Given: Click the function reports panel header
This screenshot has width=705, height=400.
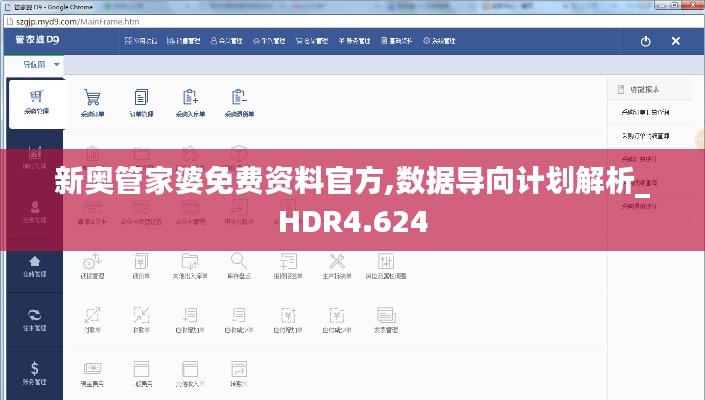Looking at the screenshot, I should [x=650, y=89].
